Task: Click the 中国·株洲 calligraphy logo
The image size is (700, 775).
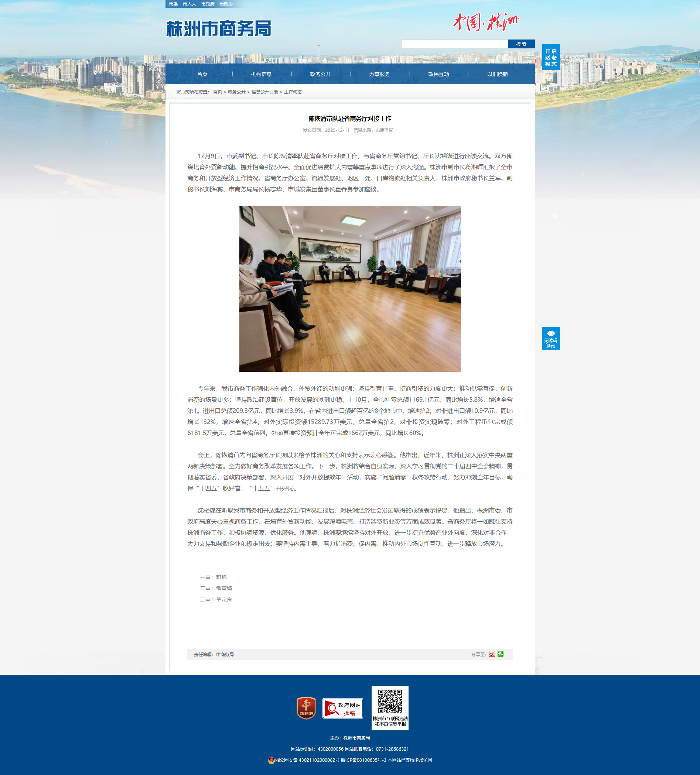Action: click(x=486, y=22)
